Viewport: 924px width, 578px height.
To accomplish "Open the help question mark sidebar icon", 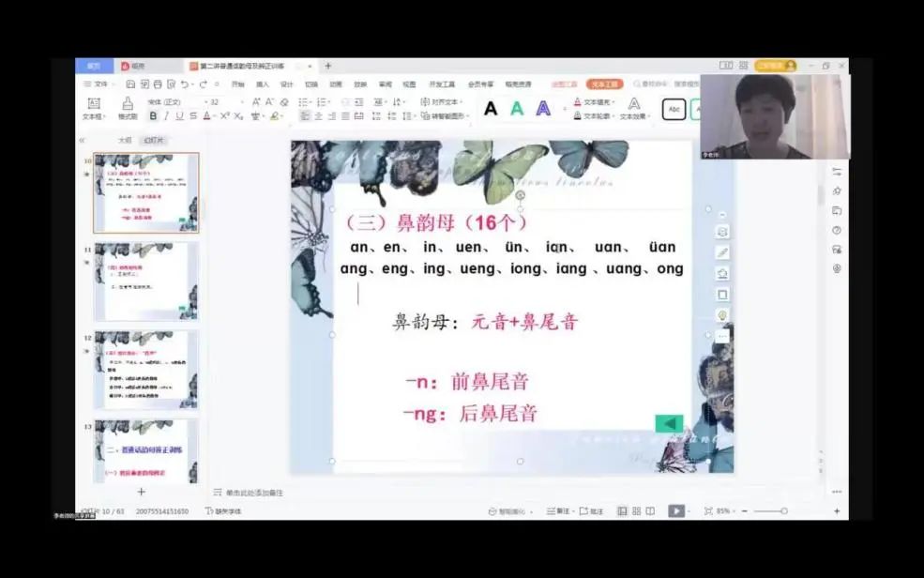I will [837, 230].
